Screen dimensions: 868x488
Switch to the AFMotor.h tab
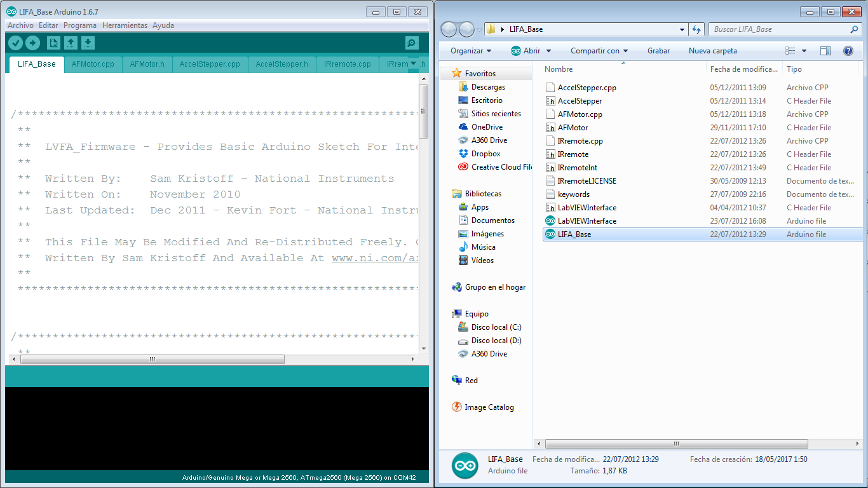[x=147, y=64]
